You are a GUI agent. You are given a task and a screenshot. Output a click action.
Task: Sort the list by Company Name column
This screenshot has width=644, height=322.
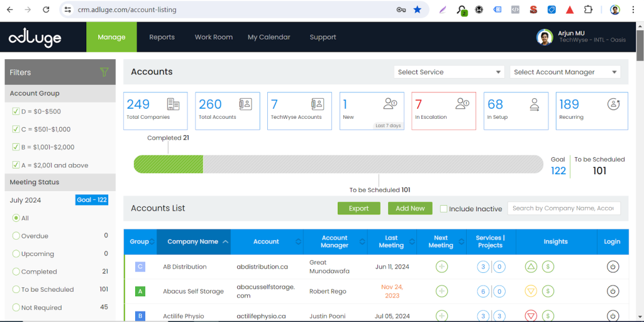point(192,241)
